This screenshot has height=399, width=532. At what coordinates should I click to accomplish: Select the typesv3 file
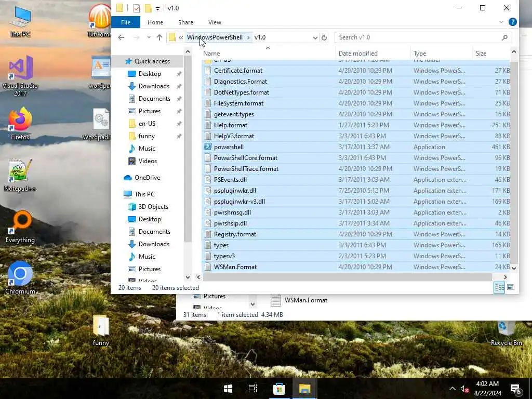point(224,256)
